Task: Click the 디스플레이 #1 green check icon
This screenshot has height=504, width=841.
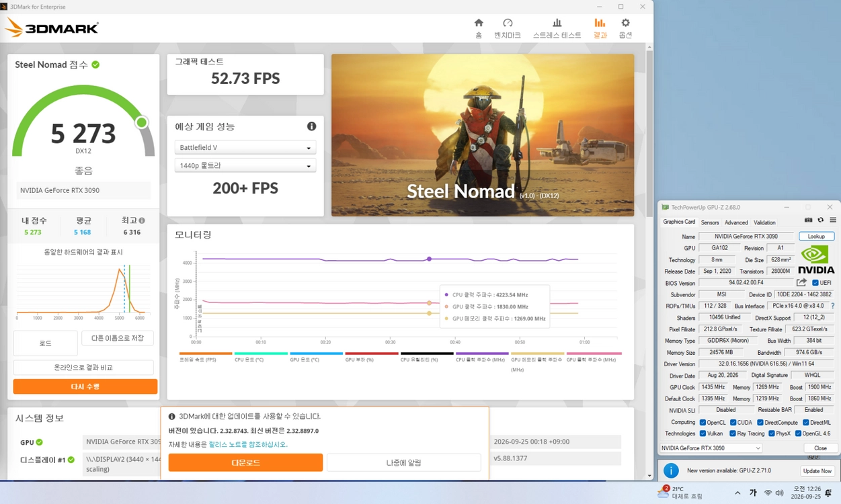Action: [x=71, y=460]
